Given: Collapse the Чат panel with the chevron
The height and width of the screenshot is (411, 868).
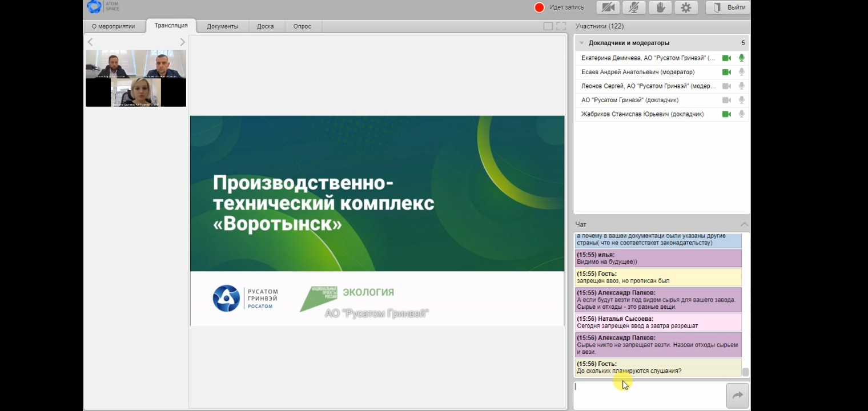Looking at the screenshot, I should coord(744,224).
